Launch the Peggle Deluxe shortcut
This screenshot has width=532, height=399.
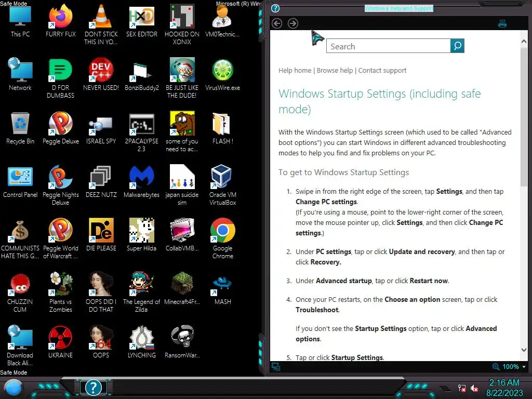(x=60, y=128)
